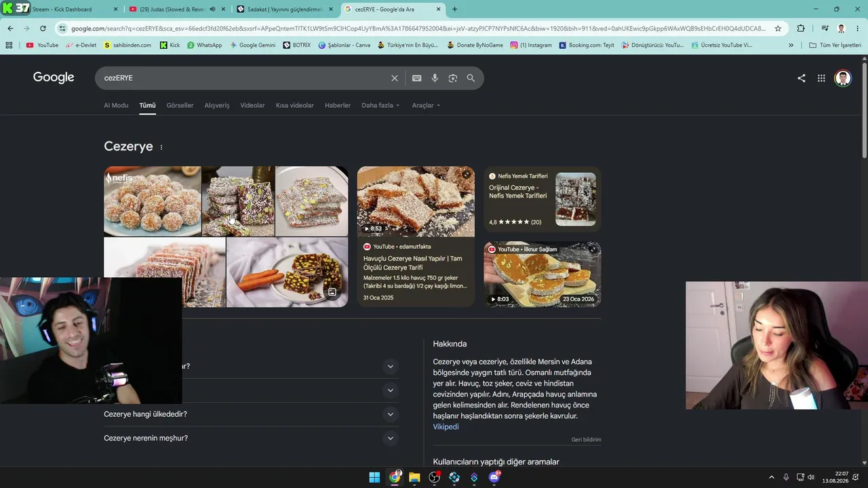Open the 'sahibinden.com' bookmark
The image size is (868, 488).
[127, 45]
